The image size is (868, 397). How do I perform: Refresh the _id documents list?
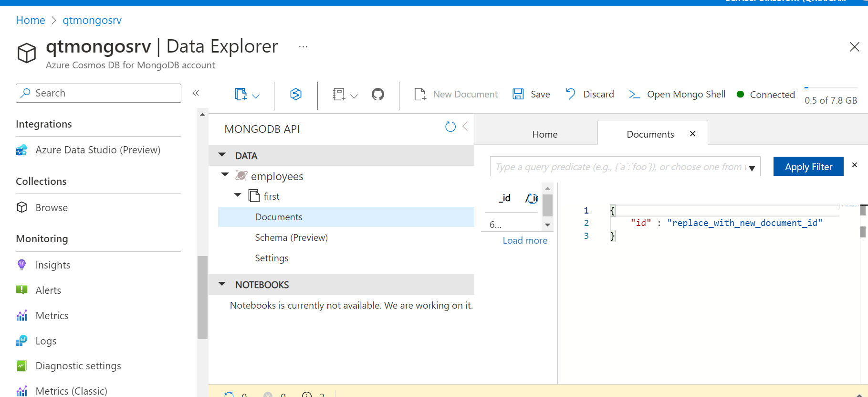[x=532, y=198]
